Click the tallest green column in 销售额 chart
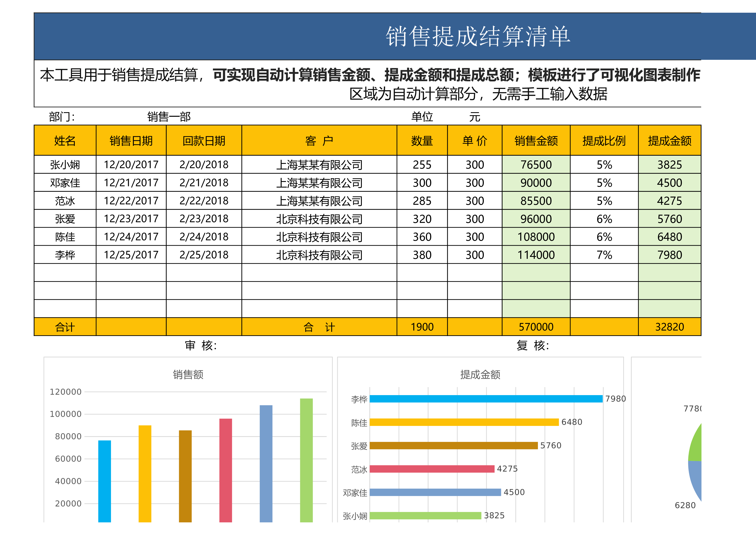Viewport: 756px width, 534px height. (306, 461)
